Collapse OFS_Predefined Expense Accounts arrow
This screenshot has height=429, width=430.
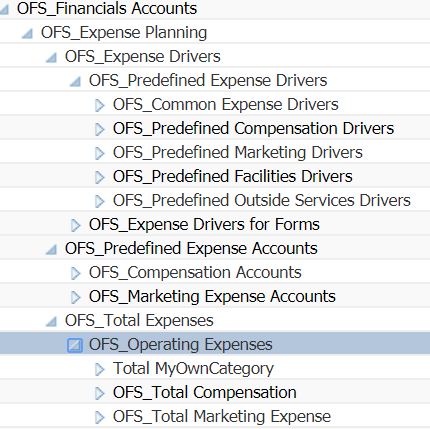[51, 249]
